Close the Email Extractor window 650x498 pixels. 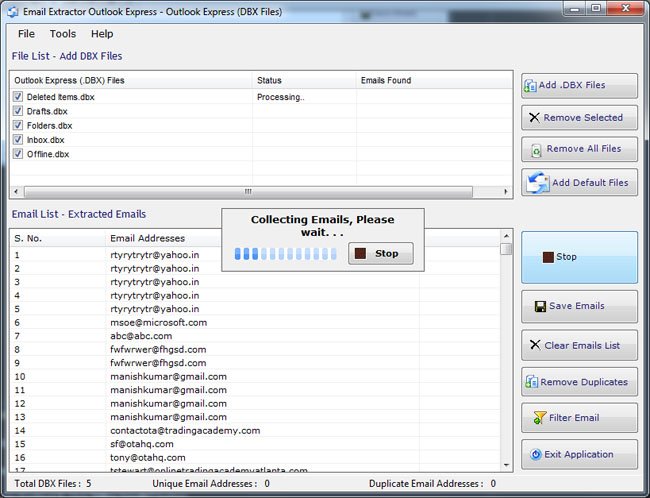click(626, 8)
